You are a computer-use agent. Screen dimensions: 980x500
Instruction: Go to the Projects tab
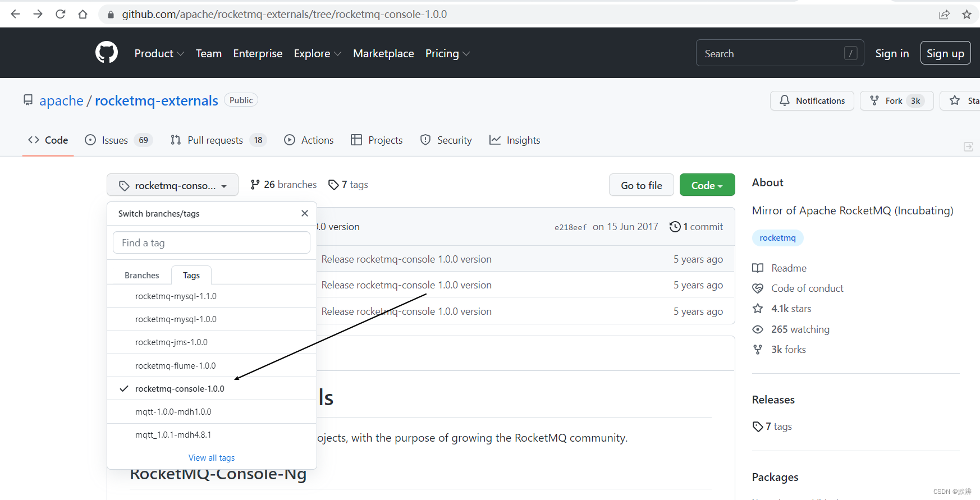(377, 140)
